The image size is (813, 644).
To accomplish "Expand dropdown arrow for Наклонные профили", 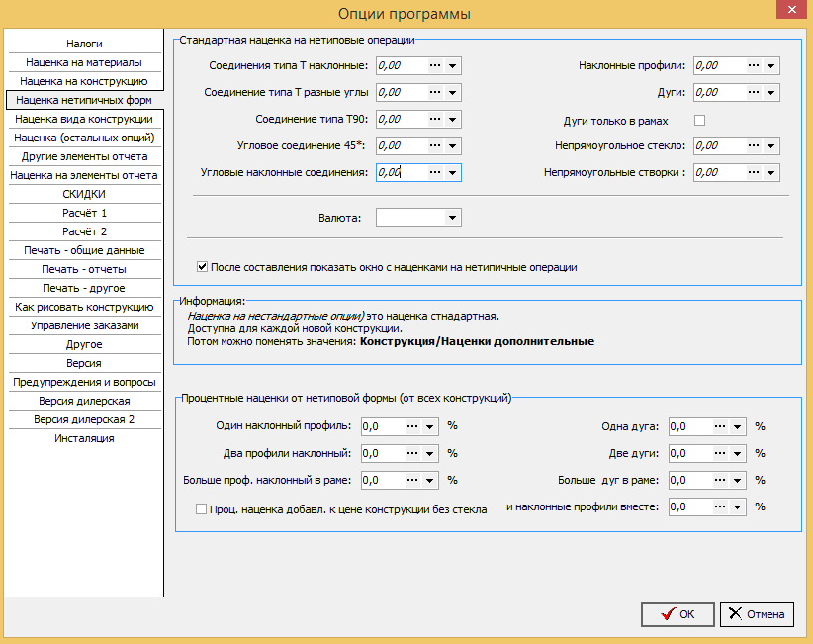I will pos(770,66).
